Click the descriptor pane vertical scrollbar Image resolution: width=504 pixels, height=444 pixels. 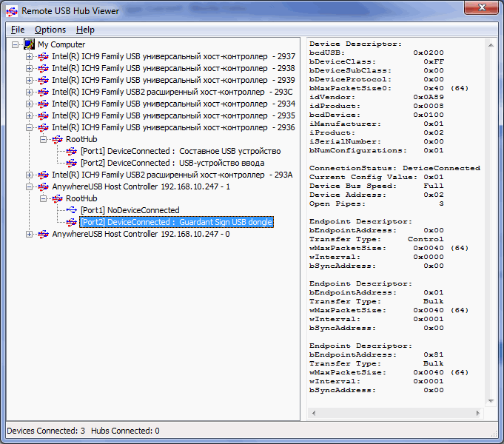[x=492, y=222]
